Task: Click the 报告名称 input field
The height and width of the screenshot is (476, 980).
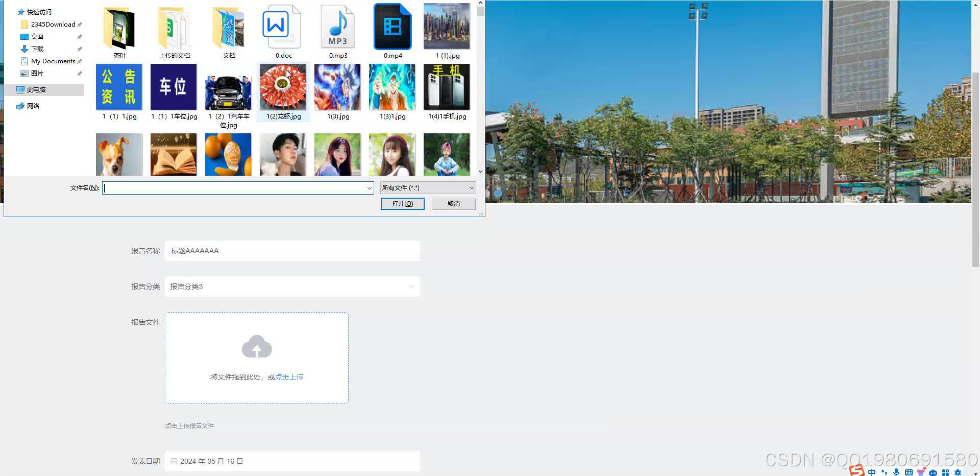Action: click(x=292, y=251)
